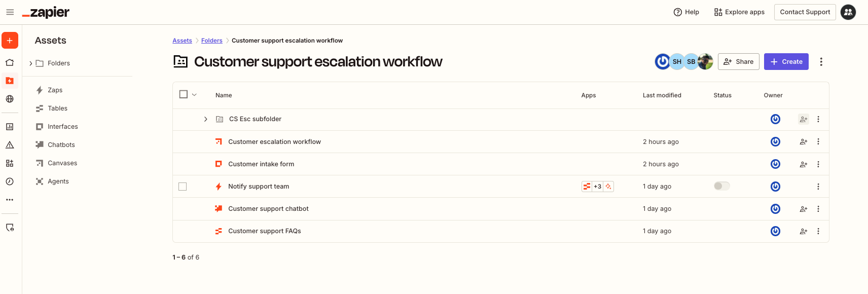The width and height of the screenshot is (868, 294).
Task: Click the Zapier logo
Action: coord(46,12)
